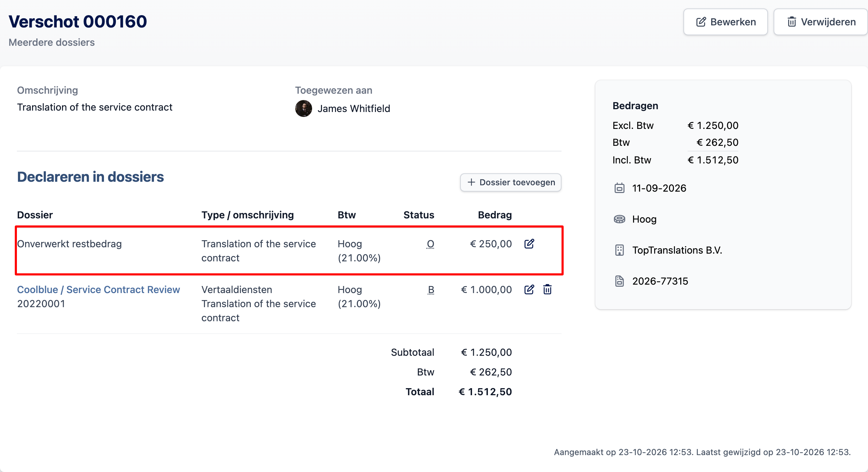Click status O of Onverwerkt restbedrag
The image size is (868, 472).
coord(430,244)
